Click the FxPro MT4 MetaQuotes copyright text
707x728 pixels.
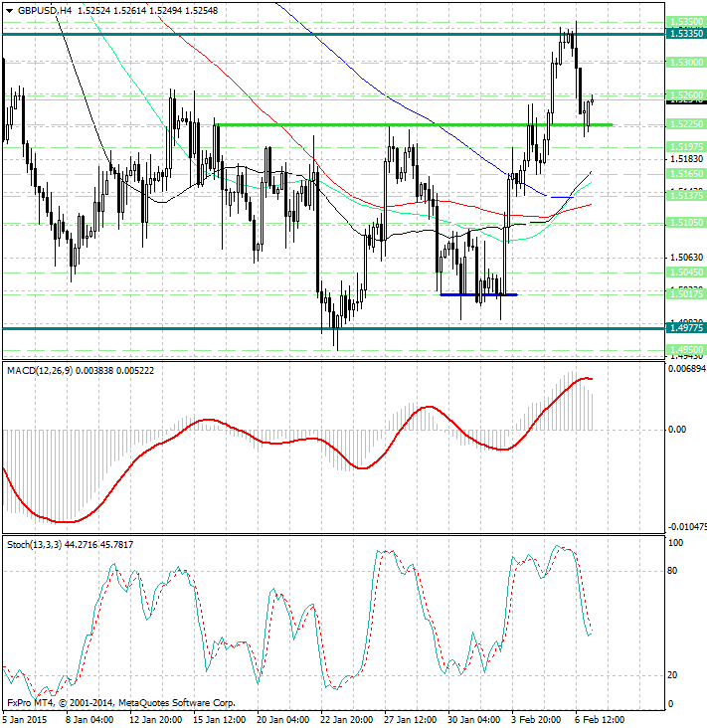pyautogui.click(x=121, y=703)
